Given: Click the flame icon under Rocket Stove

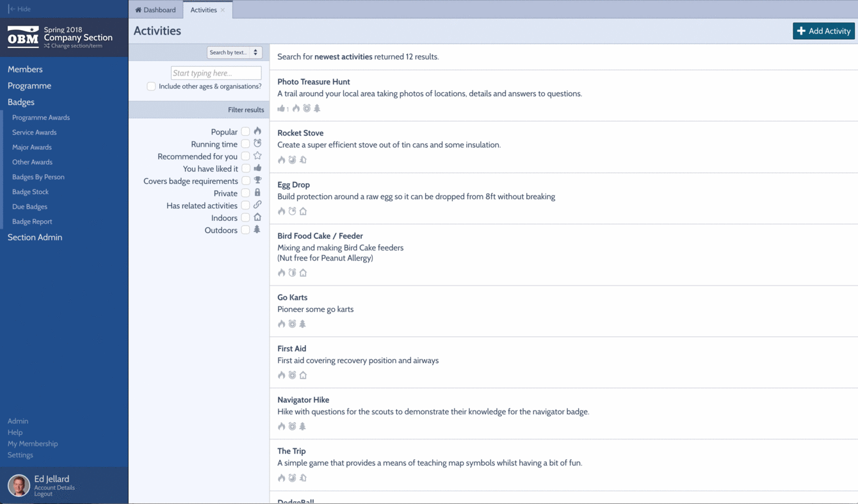Looking at the screenshot, I should (281, 160).
